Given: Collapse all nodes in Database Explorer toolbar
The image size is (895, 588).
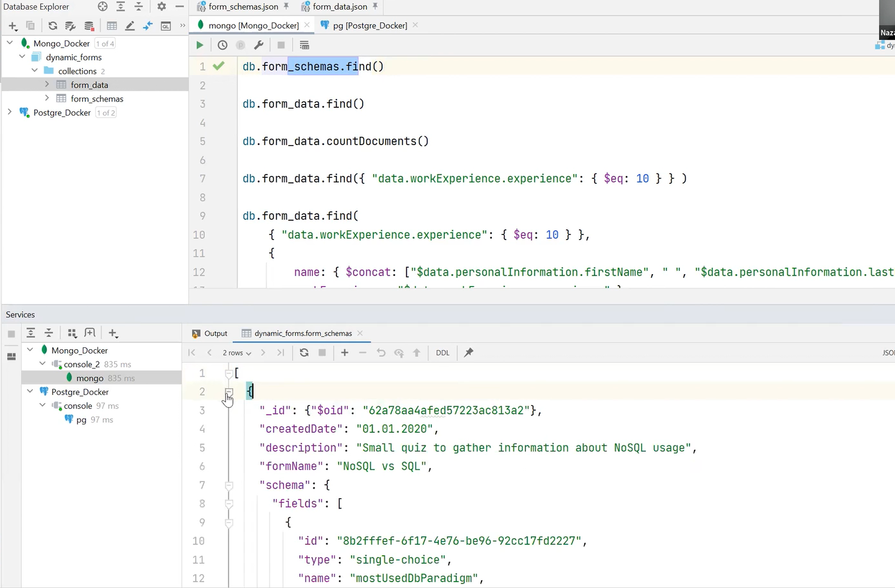Looking at the screenshot, I should point(138,6).
